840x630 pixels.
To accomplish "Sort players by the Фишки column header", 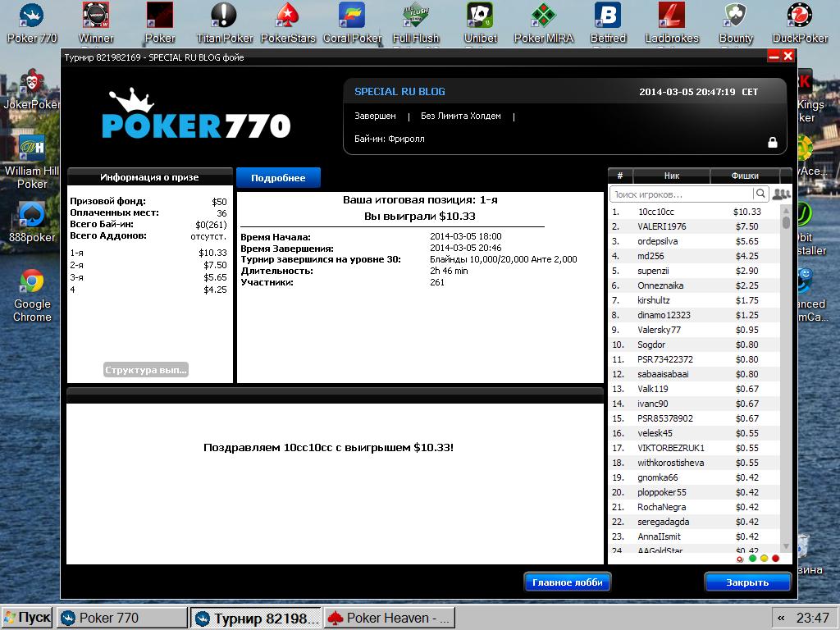I will [x=745, y=176].
